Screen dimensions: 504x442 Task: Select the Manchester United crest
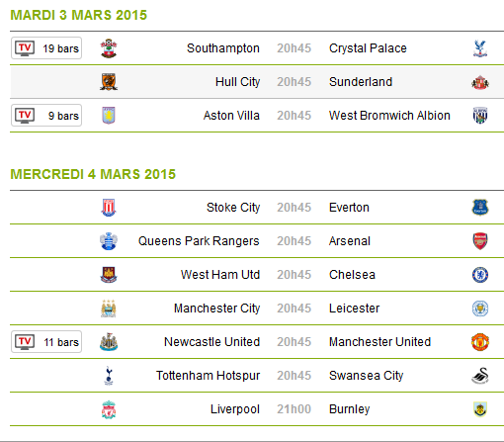point(480,342)
